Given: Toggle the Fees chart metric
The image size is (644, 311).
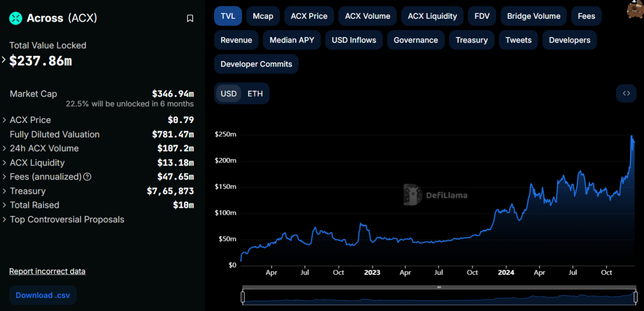Looking at the screenshot, I should tap(587, 16).
